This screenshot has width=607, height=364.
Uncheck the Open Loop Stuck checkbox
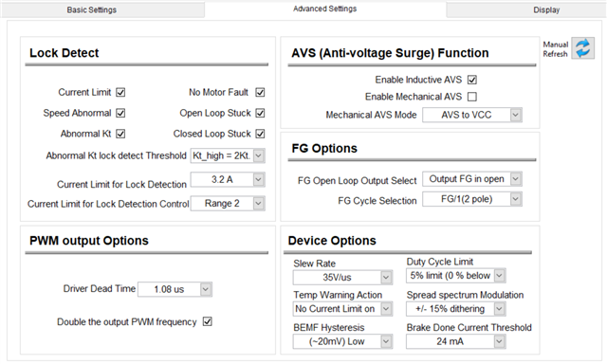click(x=260, y=113)
